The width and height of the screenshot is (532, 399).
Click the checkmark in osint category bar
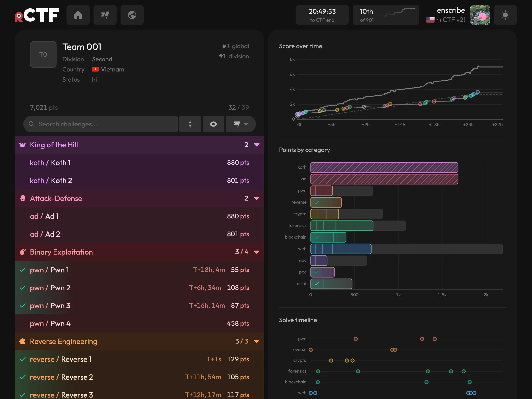click(x=316, y=284)
